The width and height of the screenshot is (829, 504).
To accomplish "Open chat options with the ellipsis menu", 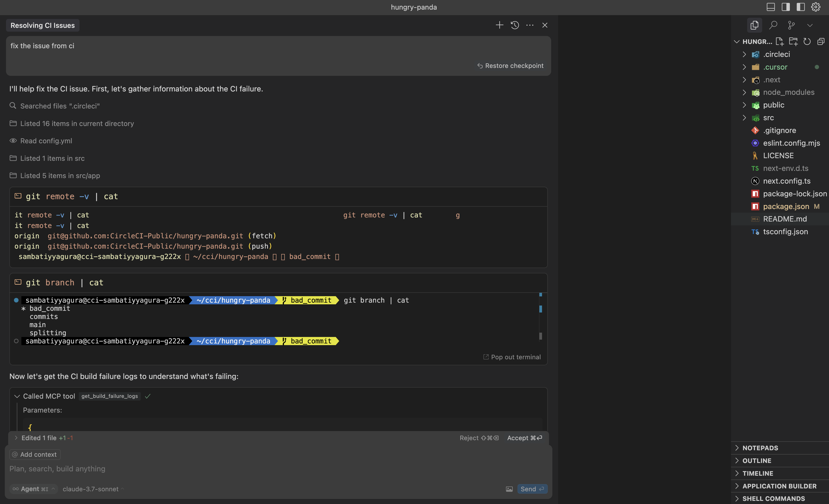I will coord(530,25).
